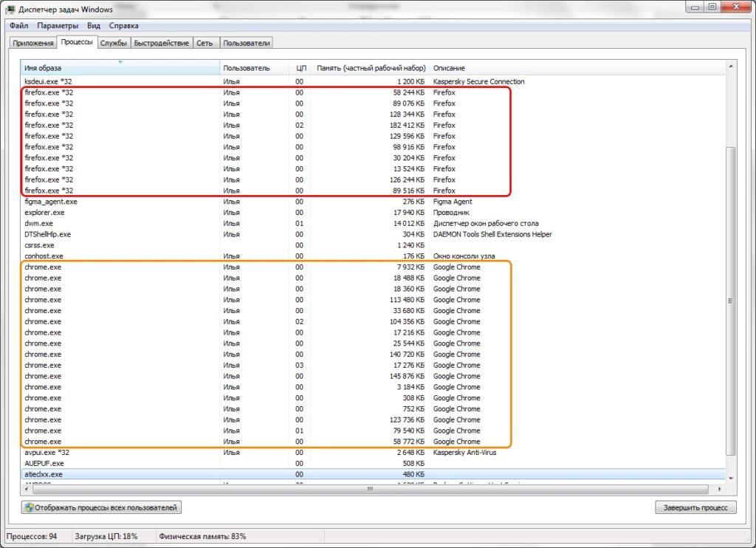Click the vertical scrollbar thumb
The height and width of the screenshot is (548, 756).
[x=731, y=301]
